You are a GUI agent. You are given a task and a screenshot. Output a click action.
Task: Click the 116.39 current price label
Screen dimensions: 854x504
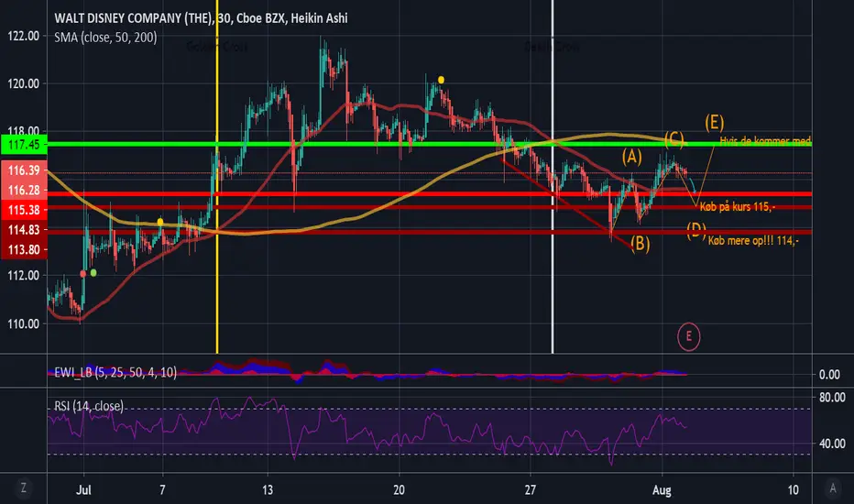pos(24,170)
